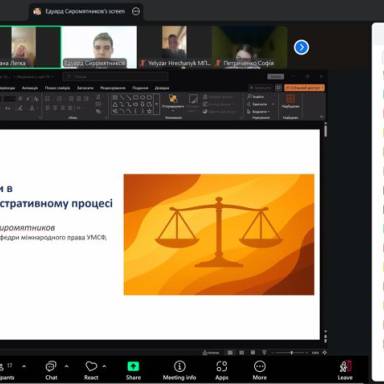Click Find (Знайти) in editing group
The width and height of the screenshot is (384, 384).
point(256,97)
